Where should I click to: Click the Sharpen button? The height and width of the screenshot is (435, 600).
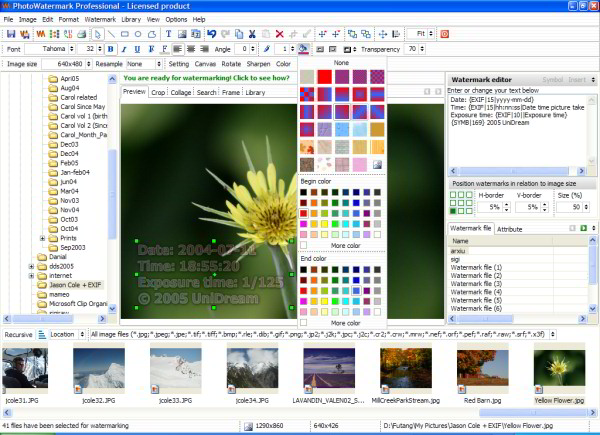click(258, 64)
